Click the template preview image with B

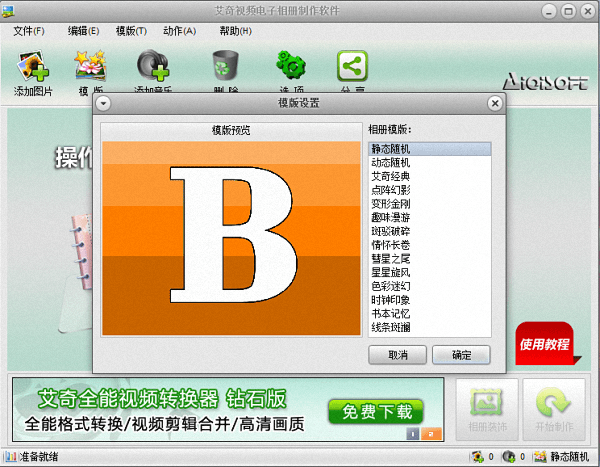pos(232,238)
